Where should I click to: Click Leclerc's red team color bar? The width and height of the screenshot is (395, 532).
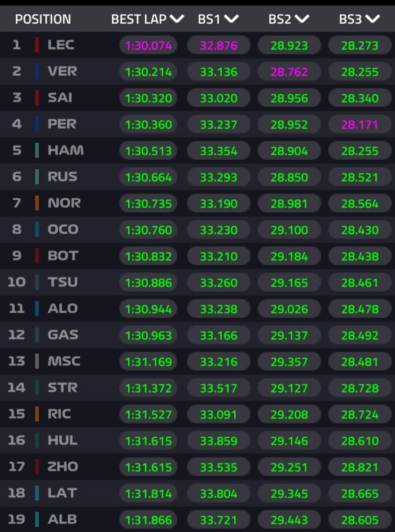pos(37,45)
